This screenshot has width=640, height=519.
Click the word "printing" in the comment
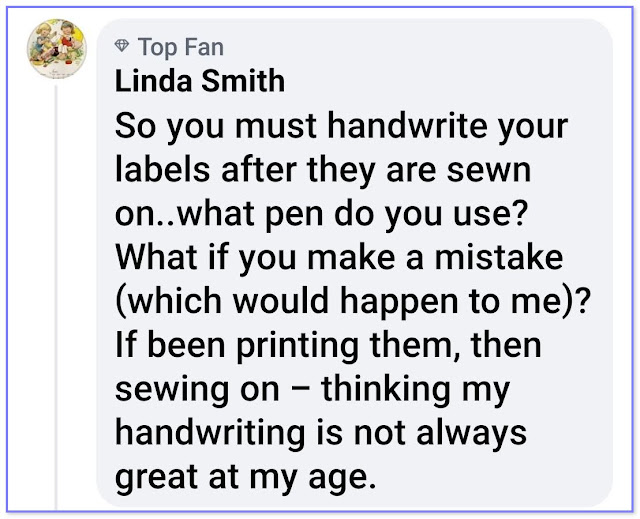pos(298,347)
